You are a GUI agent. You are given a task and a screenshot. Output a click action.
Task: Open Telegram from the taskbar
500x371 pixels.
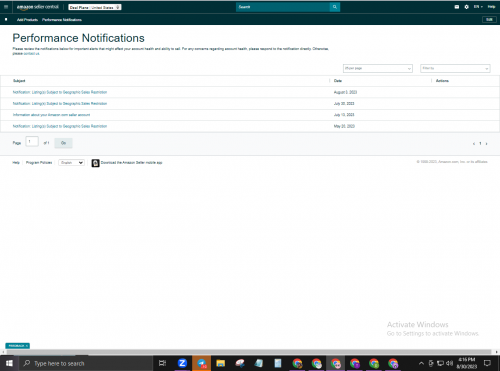click(201, 363)
